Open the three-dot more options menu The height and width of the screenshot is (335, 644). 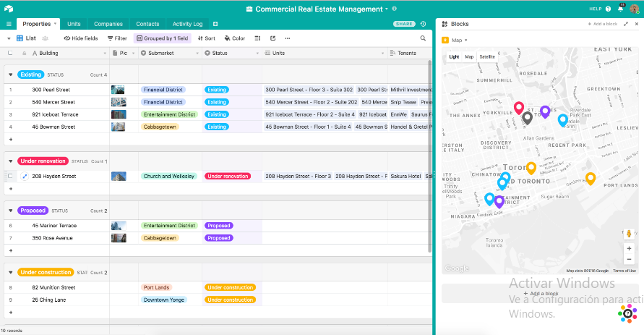(288, 38)
